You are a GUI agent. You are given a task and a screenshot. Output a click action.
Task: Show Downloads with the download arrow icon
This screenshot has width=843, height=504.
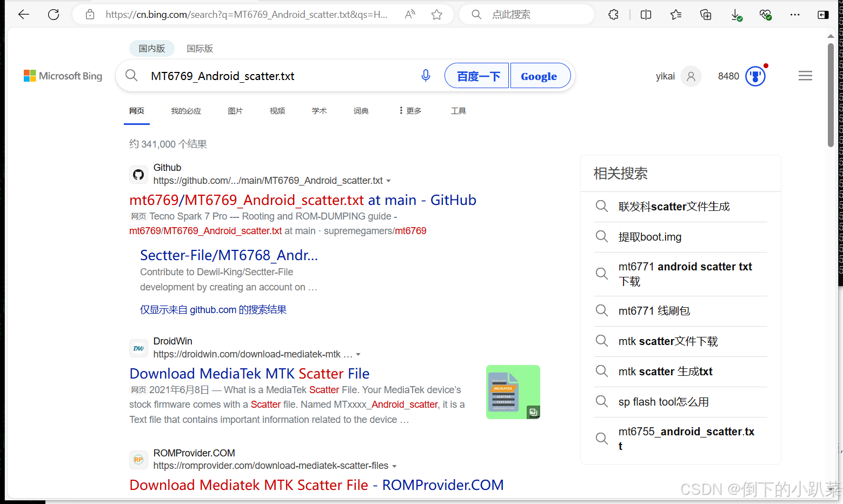click(736, 15)
